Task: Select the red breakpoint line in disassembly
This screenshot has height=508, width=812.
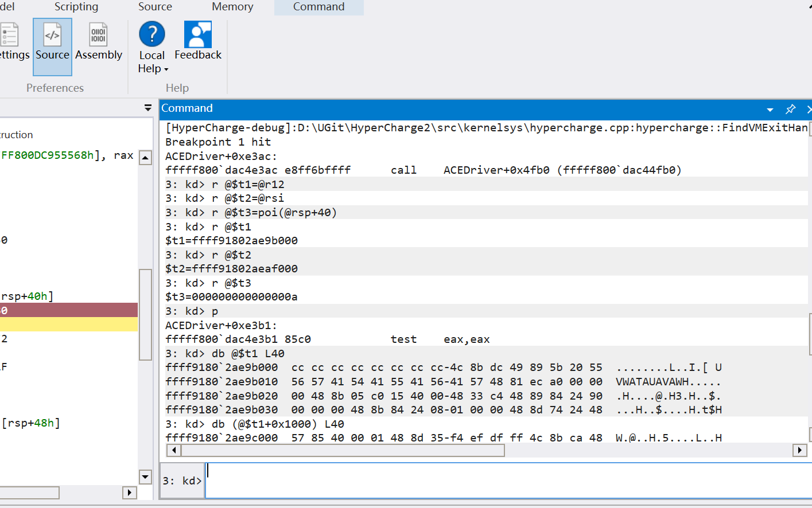Action: pyautogui.click(x=69, y=310)
